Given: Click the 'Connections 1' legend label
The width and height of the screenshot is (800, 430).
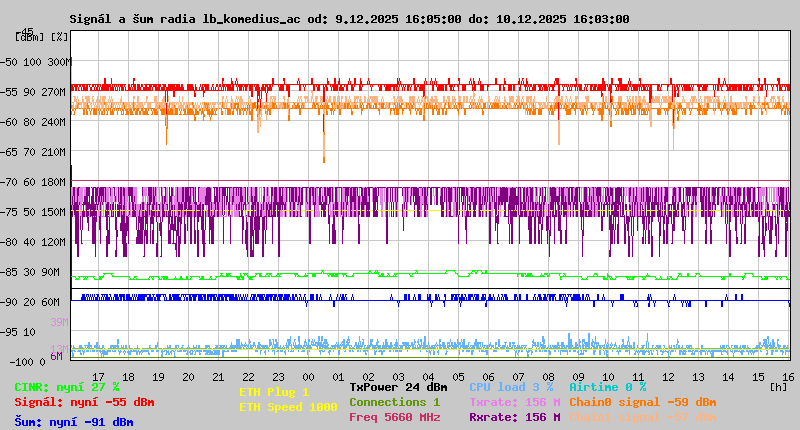Looking at the screenshot, I should click(x=394, y=402).
